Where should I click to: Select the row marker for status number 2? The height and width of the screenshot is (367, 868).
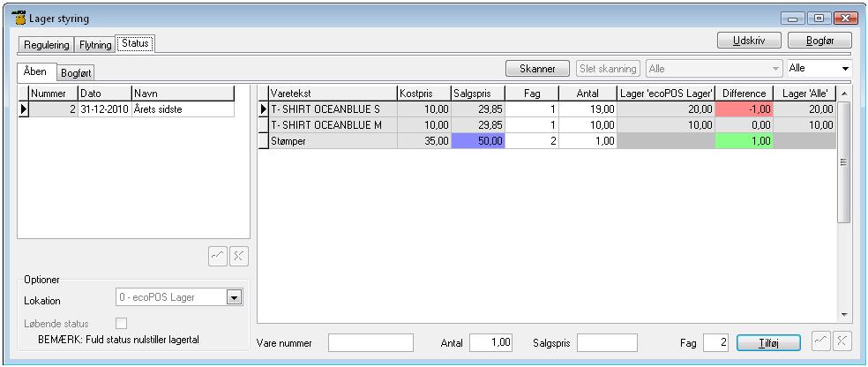[x=22, y=109]
